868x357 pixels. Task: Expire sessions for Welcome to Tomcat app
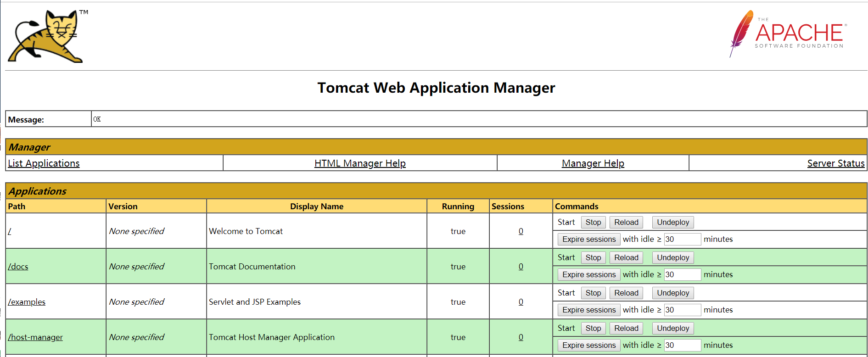coord(589,239)
